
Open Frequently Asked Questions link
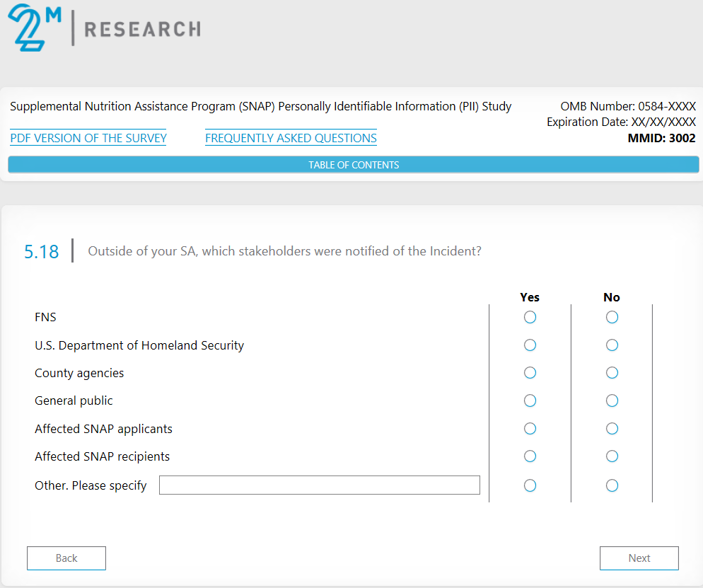(x=291, y=138)
